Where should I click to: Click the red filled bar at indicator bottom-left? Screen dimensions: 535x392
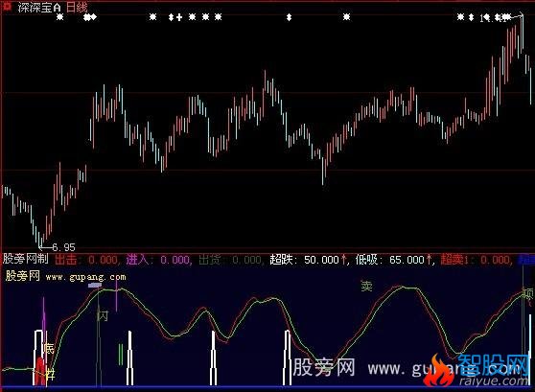click(40, 371)
